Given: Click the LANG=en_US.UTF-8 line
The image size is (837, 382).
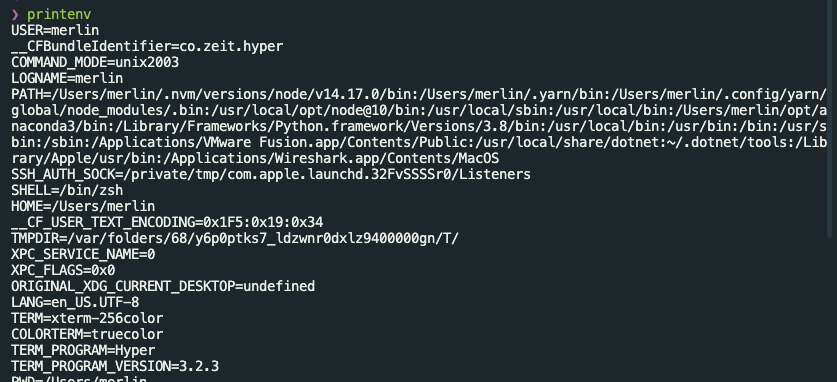Looking at the screenshot, I should 75,303.
